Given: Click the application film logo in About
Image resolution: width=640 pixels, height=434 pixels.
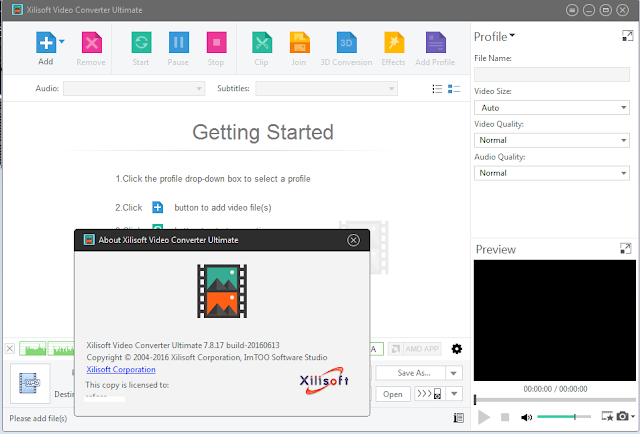Looking at the screenshot, I should click(222, 291).
